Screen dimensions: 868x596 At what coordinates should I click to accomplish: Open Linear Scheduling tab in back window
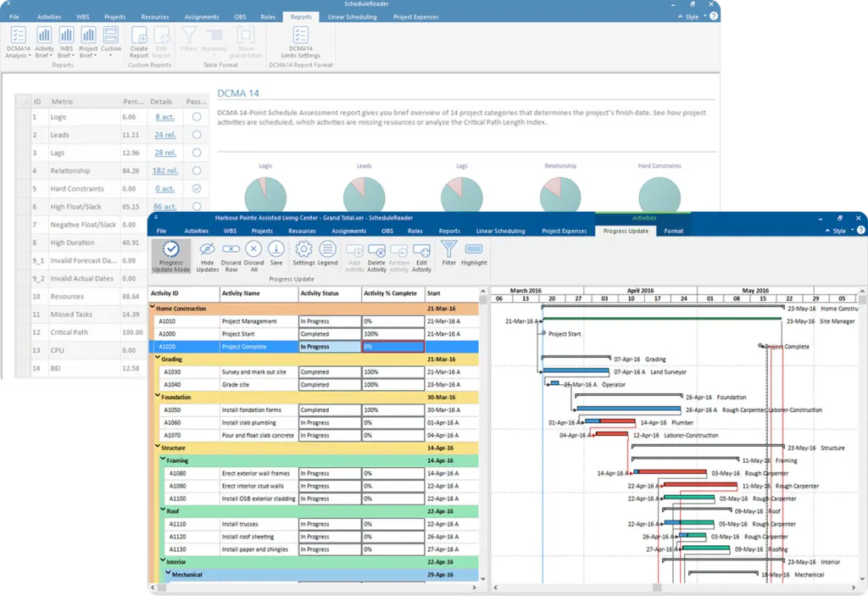tap(352, 17)
